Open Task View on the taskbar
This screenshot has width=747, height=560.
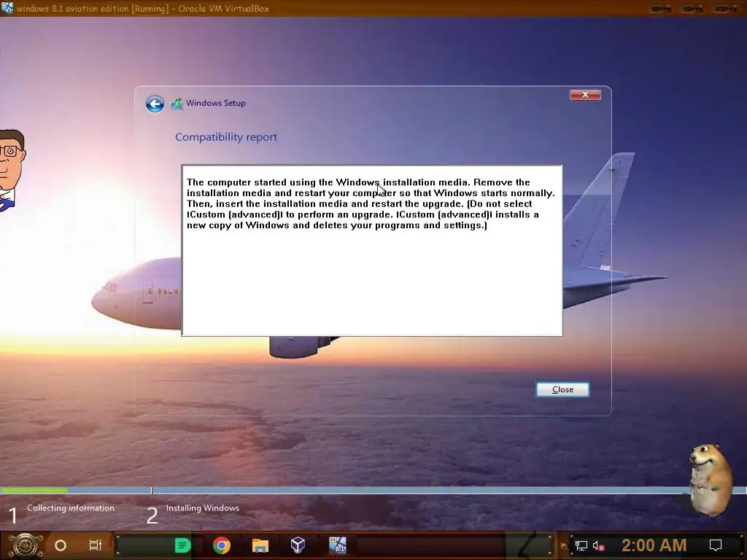(x=96, y=545)
